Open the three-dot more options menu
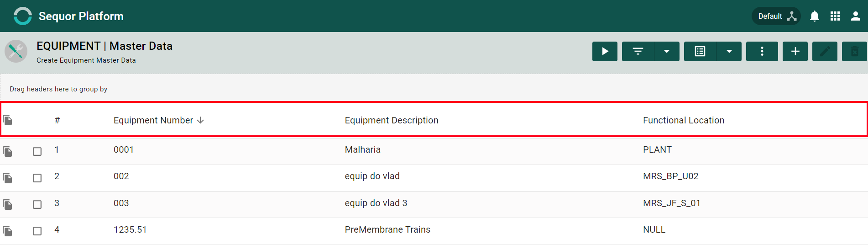The image size is (868, 245). click(x=762, y=51)
